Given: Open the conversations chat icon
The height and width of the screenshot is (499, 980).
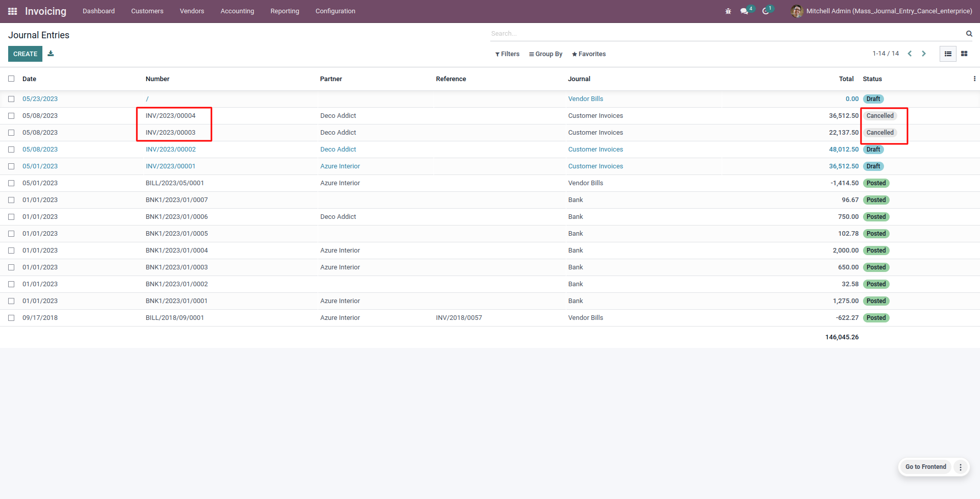Looking at the screenshot, I should (x=745, y=11).
